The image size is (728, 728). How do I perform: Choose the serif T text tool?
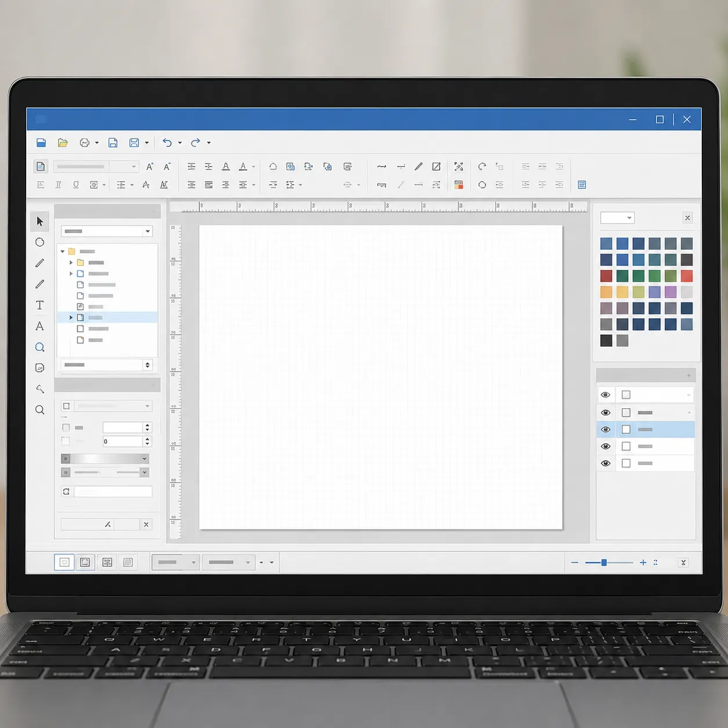[x=39, y=305]
